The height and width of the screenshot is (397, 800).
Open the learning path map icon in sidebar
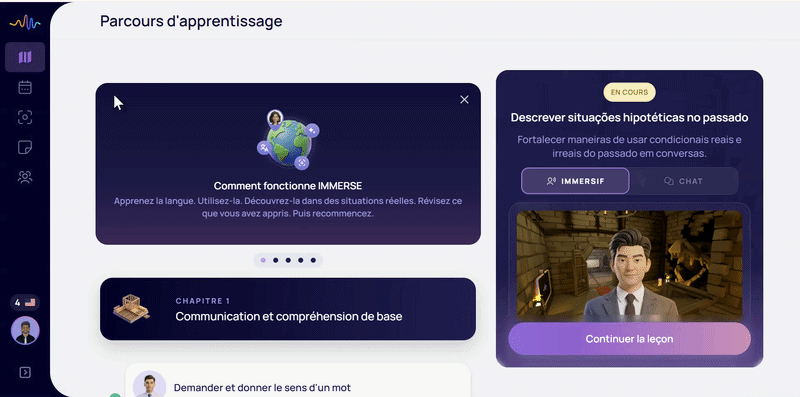click(25, 57)
